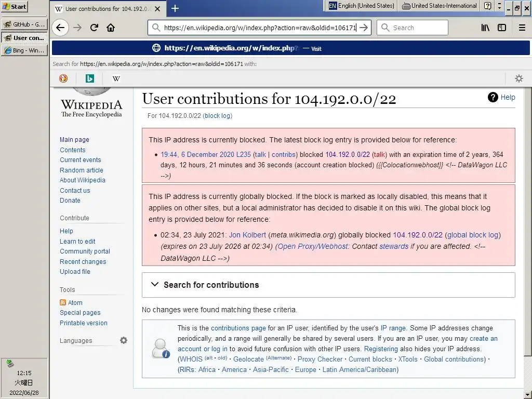This screenshot has width=532, height=399.
Task: Click the URL address field
Action: 260,28
